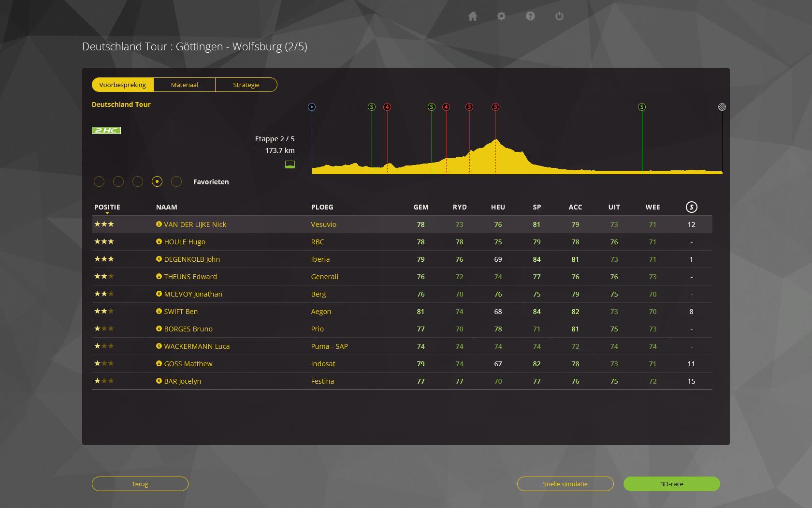Open team Vesuvio
This screenshot has height=508, width=812.
tap(324, 224)
